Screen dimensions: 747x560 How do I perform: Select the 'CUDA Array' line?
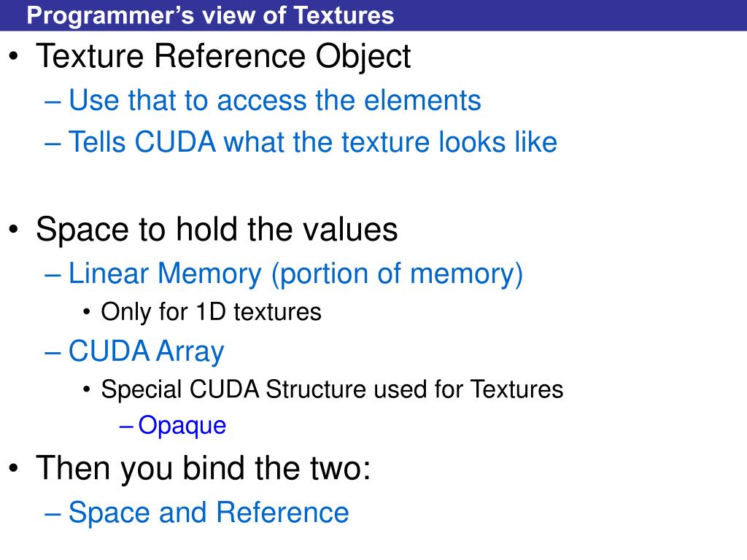[146, 352]
